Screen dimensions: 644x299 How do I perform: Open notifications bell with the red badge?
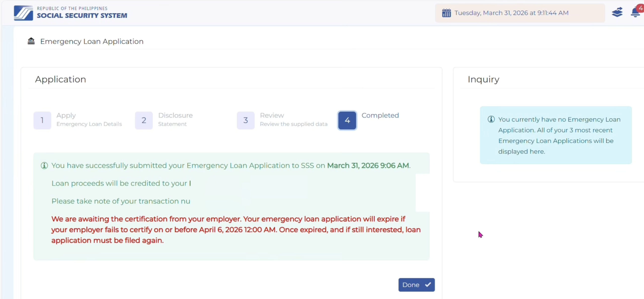pyautogui.click(x=636, y=12)
